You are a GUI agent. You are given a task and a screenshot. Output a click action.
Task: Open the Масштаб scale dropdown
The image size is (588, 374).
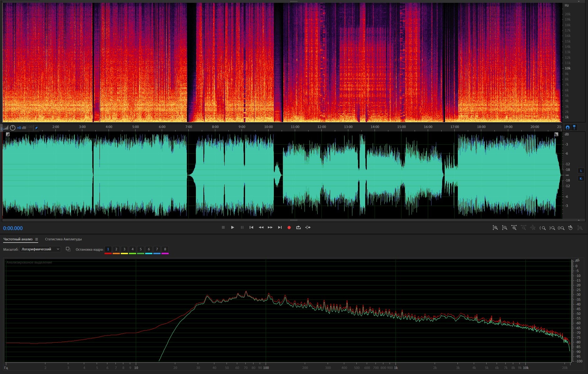point(40,249)
